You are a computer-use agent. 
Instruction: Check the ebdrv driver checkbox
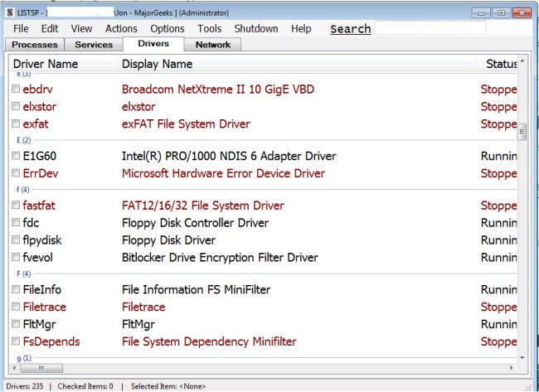coord(16,89)
